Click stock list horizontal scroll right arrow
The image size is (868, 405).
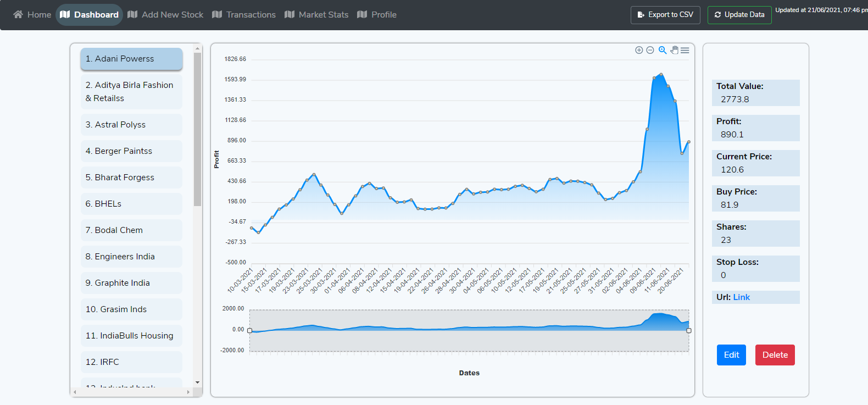pyautogui.click(x=188, y=392)
